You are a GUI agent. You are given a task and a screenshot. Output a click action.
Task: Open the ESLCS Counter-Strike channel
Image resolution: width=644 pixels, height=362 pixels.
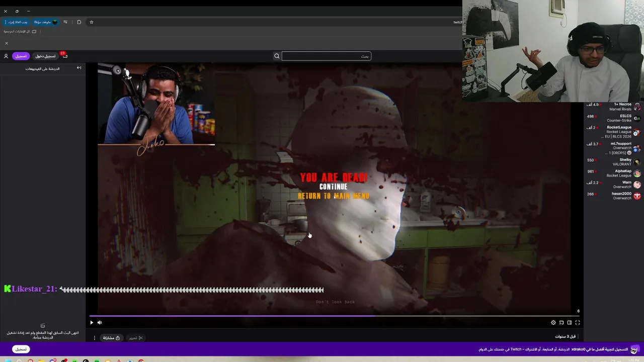613,118
